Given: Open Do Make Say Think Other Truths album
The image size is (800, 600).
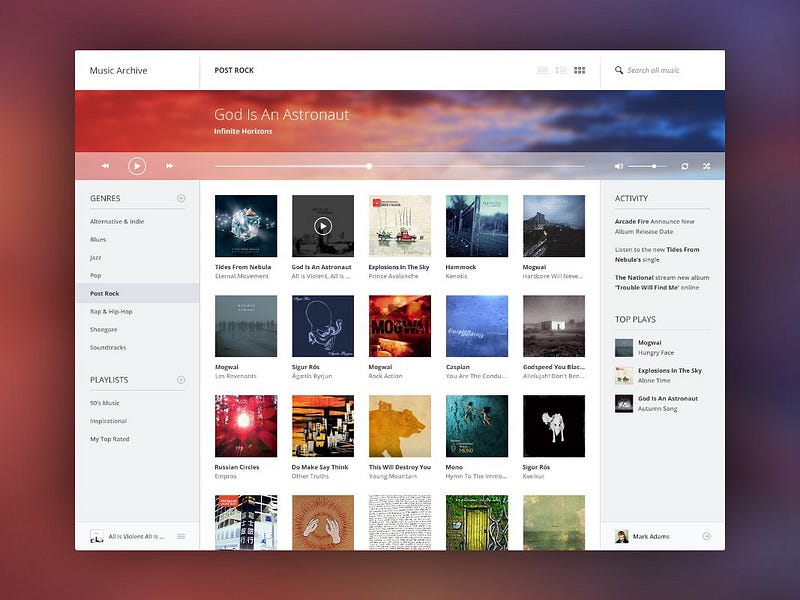Looking at the screenshot, I should pyautogui.click(x=323, y=426).
